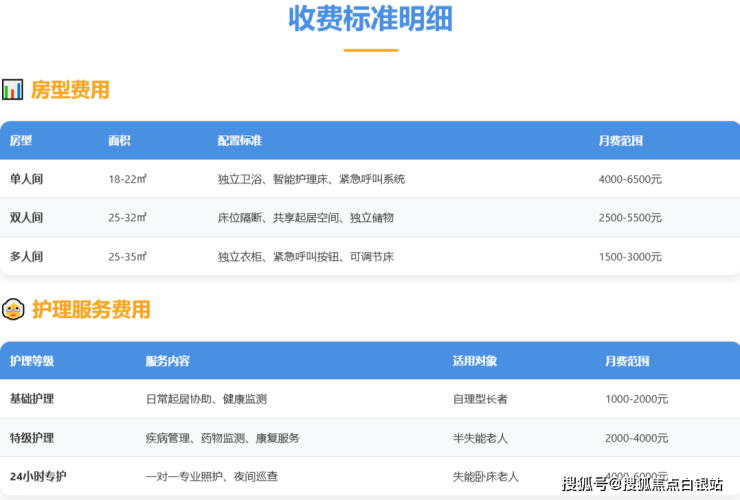Select the 基础护理 row label
The width and height of the screenshot is (740, 500).
32,399
